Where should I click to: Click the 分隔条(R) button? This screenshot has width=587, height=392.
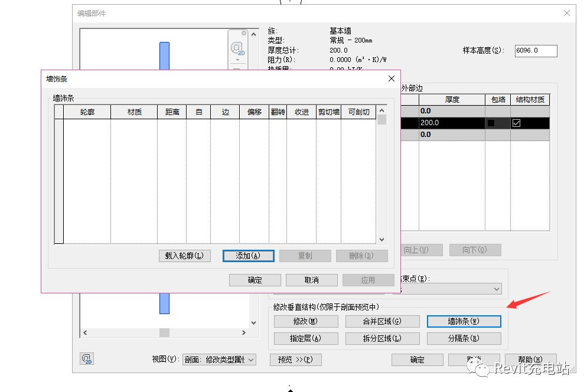[x=464, y=338]
